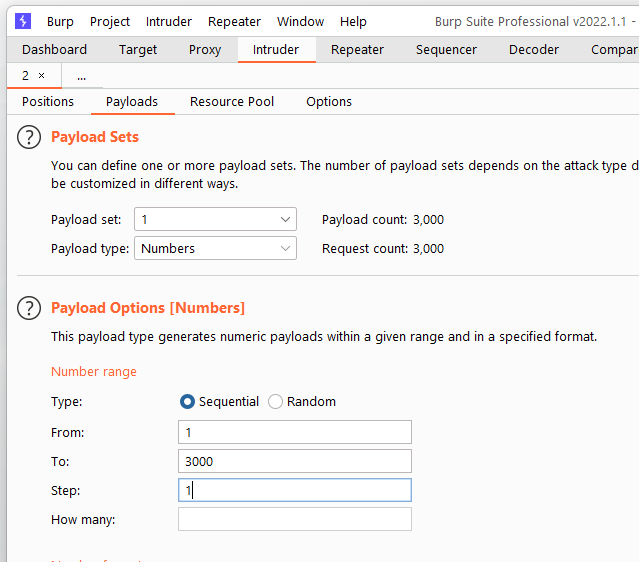The image size is (639, 562).
Task: Switch to the Proxy tab
Action: click(205, 50)
